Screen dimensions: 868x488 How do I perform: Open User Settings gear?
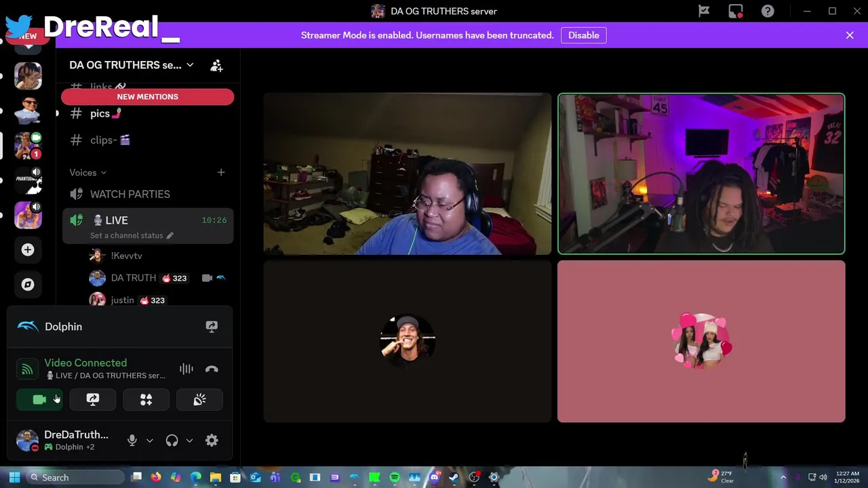(212, 441)
